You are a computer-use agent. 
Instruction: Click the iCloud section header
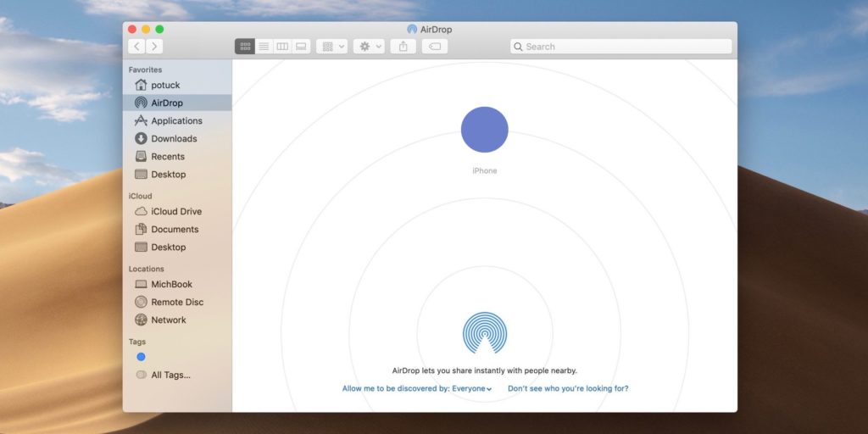coord(140,196)
